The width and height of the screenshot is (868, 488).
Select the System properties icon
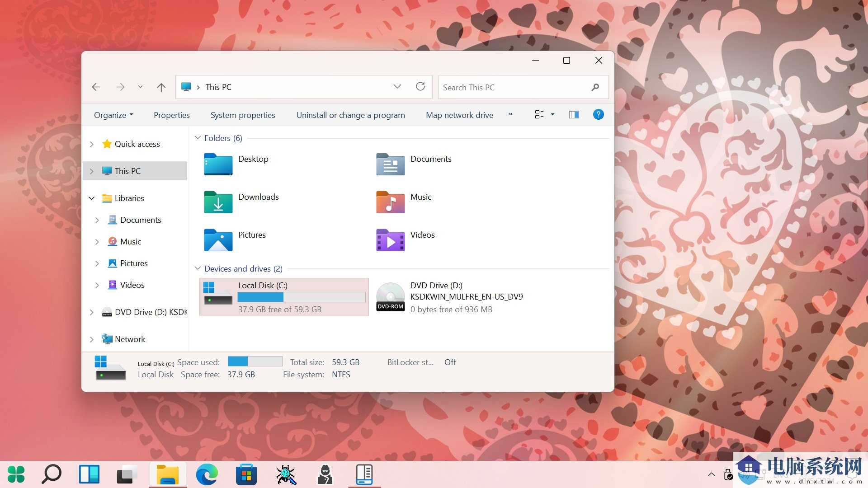[243, 114]
